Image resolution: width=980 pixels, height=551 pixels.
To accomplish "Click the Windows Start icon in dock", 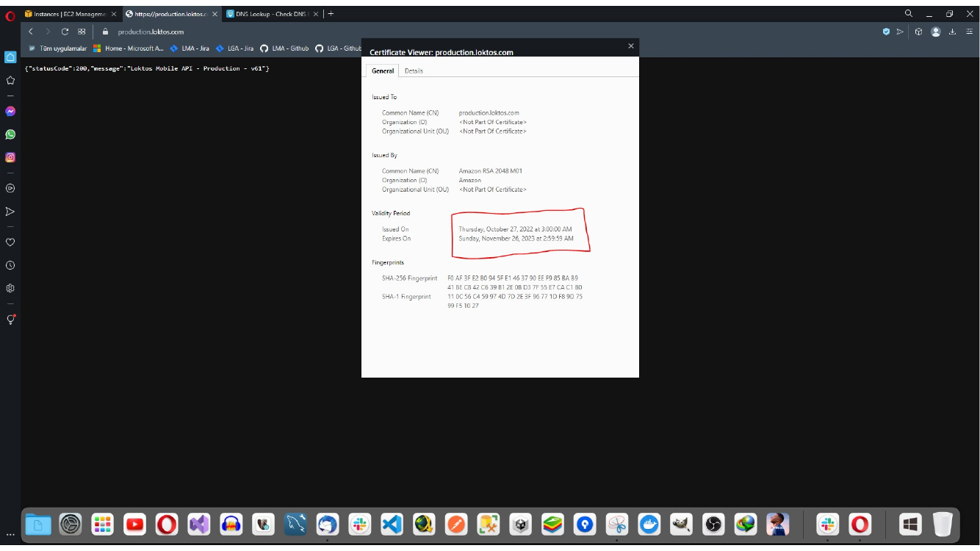I will coord(910,524).
